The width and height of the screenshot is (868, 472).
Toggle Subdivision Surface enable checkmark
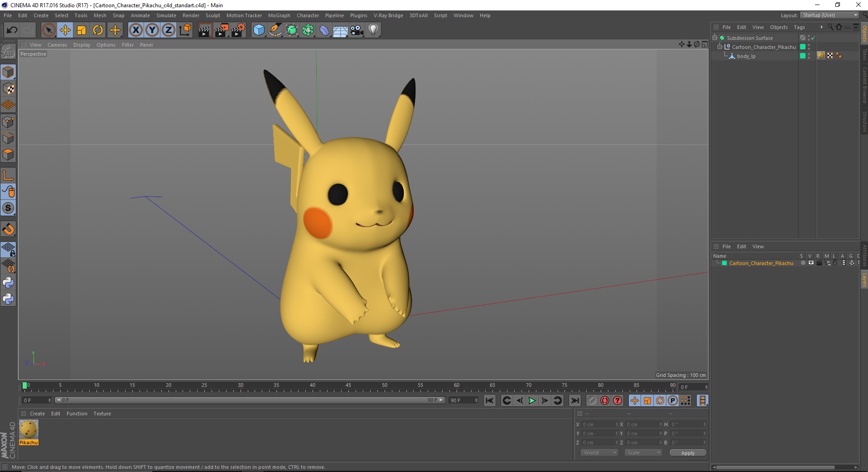(x=813, y=38)
